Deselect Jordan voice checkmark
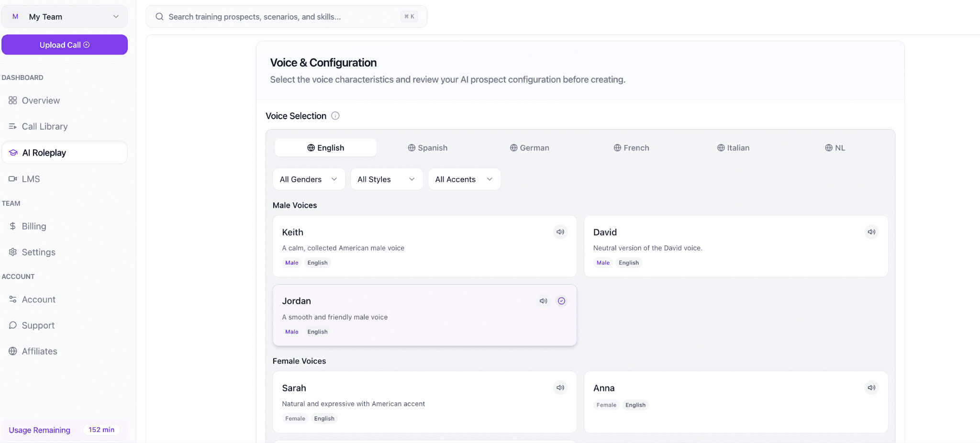980x443 pixels. tap(561, 301)
